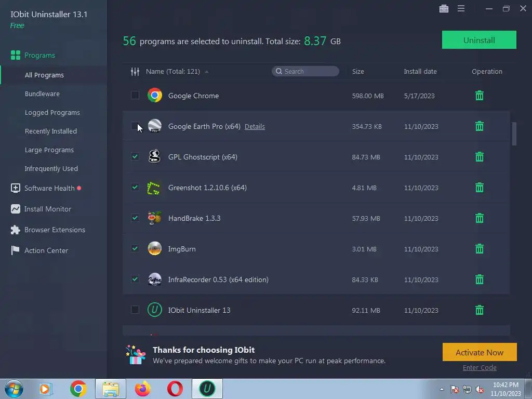Click the InfraRecorder program icon
Screen dimensions: 532x399
[154, 279]
